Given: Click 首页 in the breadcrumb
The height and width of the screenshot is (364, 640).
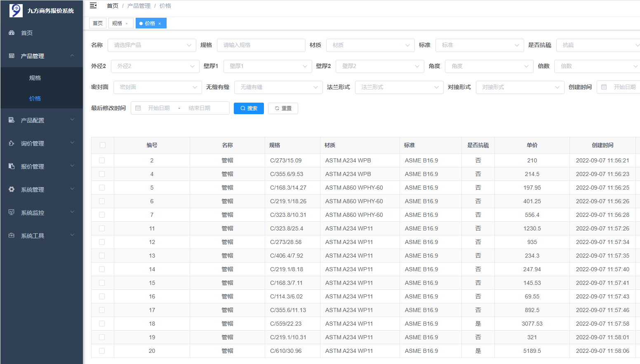Looking at the screenshot, I should [x=113, y=6].
